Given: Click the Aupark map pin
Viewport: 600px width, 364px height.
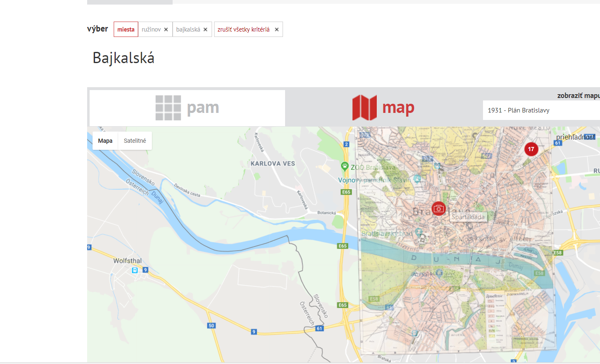Looking at the screenshot, I should (439, 273).
